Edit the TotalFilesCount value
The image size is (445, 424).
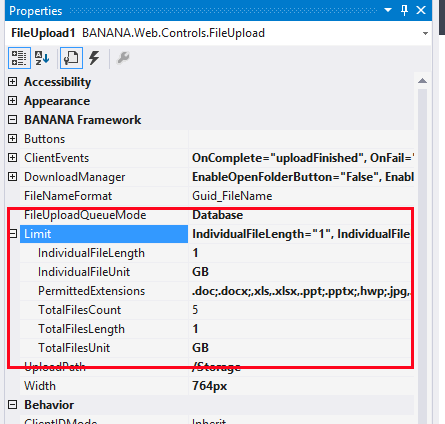(299, 310)
